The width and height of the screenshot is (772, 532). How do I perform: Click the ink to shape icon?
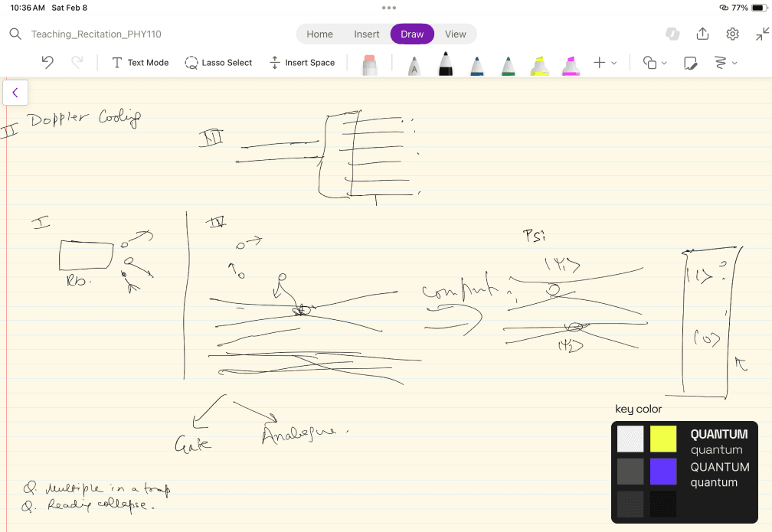click(x=690, y=63)
